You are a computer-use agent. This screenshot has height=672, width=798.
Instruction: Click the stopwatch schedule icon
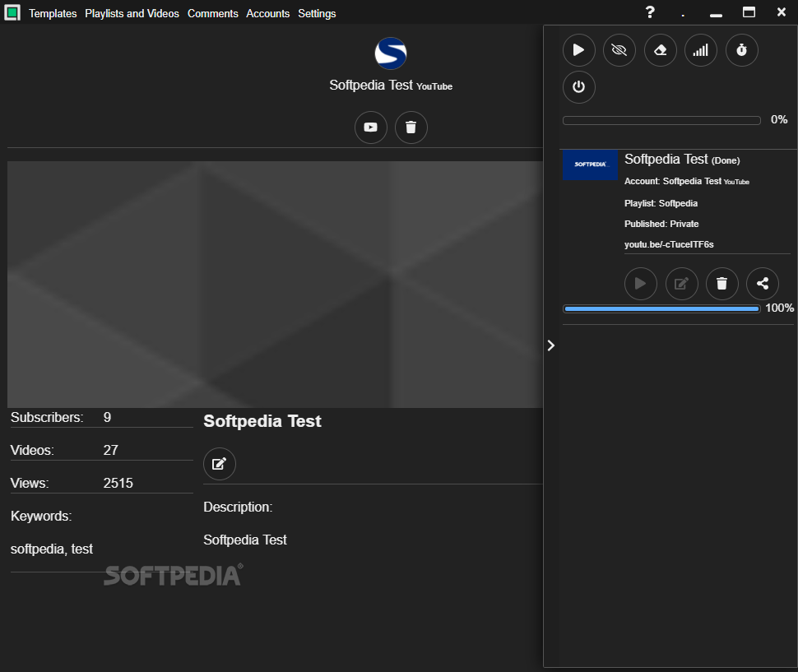[741, 50]
